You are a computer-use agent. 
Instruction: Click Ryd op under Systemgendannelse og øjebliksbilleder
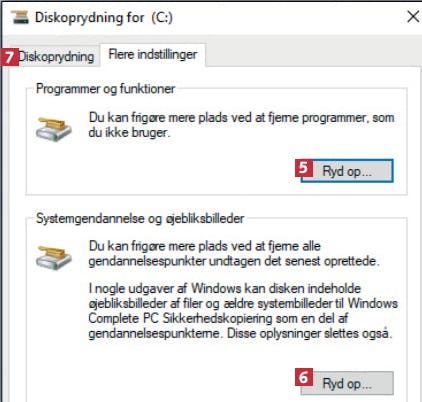coord(347,384)
